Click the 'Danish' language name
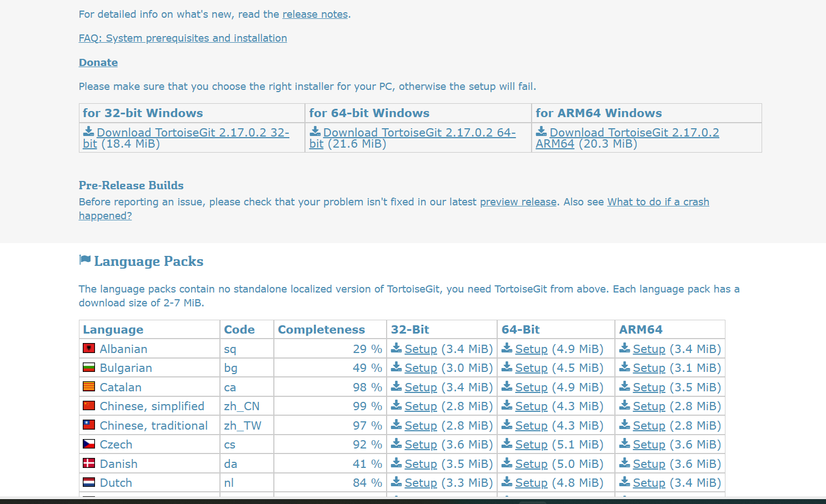This screenshot has width=826, height=504. tap(118, 464)
